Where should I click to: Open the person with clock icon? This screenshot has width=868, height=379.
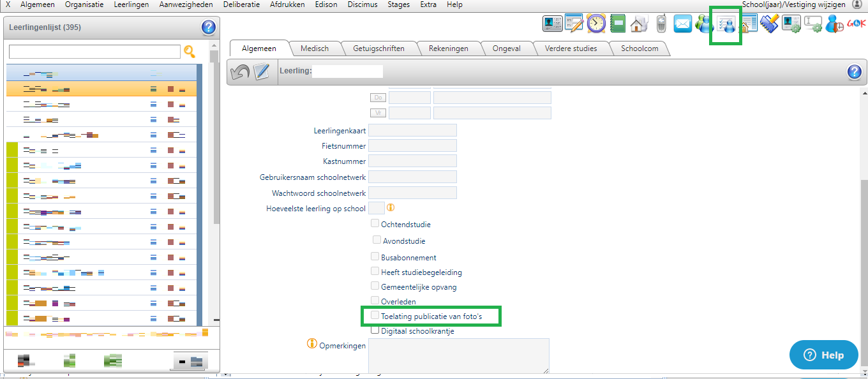point(835,24)
